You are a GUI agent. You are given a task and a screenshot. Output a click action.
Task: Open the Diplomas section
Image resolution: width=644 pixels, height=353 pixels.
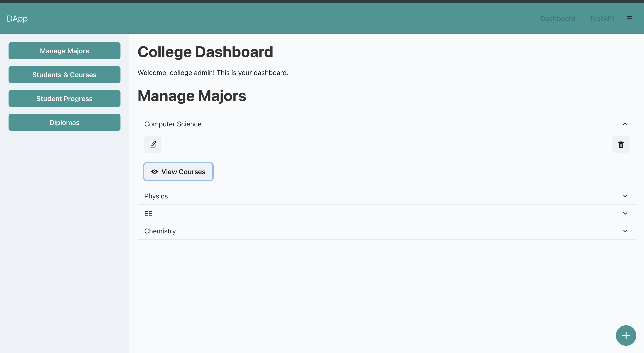pos(64,122)
